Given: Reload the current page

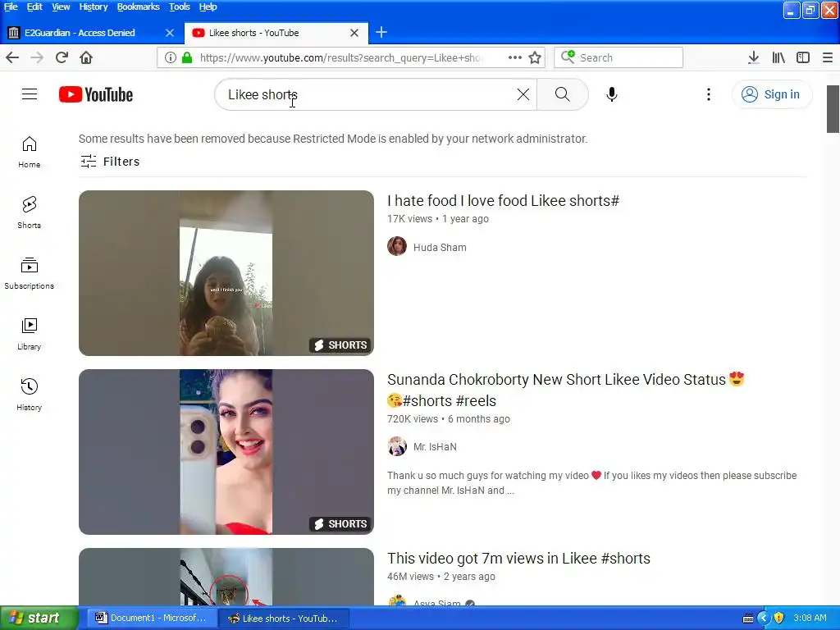Looking at the screenshot, I should pos(62,57).
